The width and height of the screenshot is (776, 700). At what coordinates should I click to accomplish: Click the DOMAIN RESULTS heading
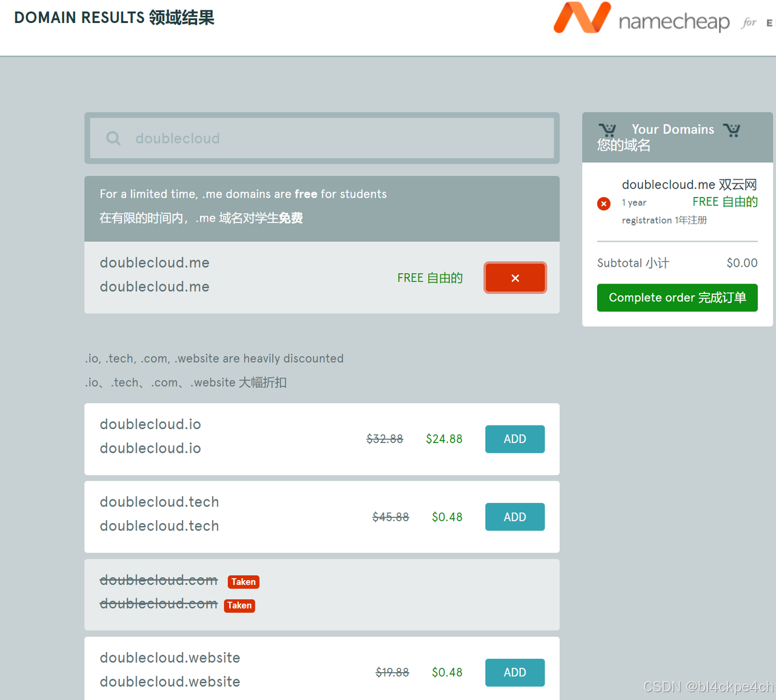coord(114,18)
